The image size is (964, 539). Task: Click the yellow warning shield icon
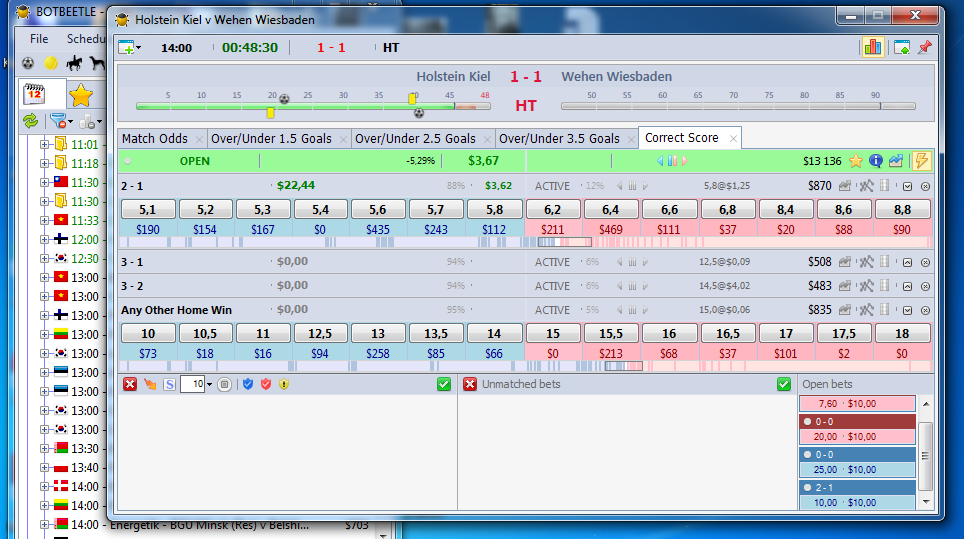pyautogui.click(x=283, y=384)
